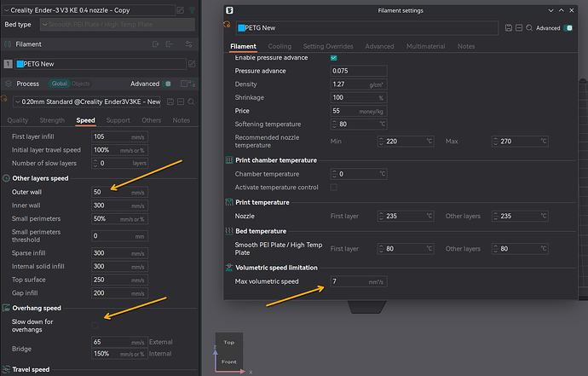Viewport: 588px width, 376px height.
Task: Save filament preset in Filament settings dialog
Action: tap(509, 27)
